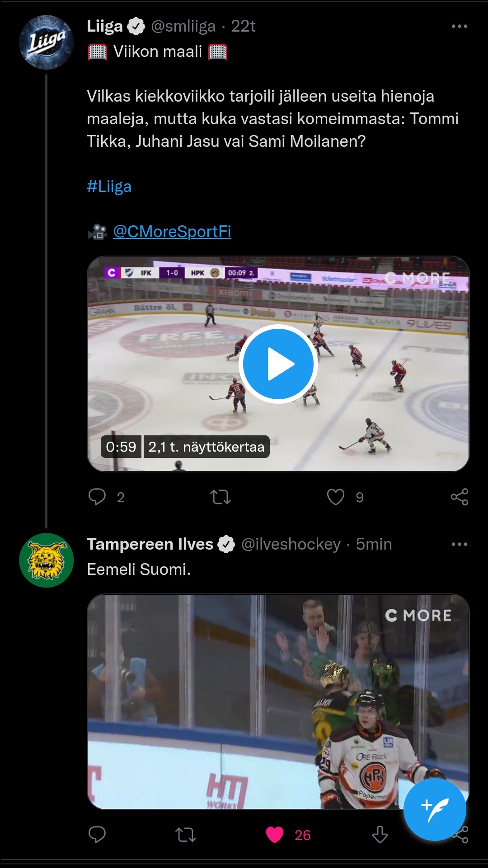This screenshot has width=488, height=868.
Task: Open the Liiga account name
Action: coord(105,26)
